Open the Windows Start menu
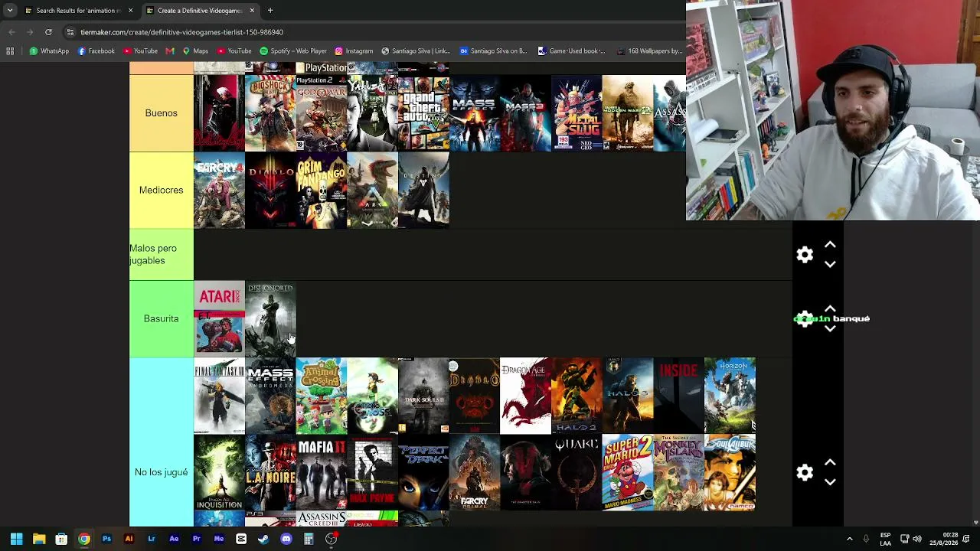Viewport: 980px width, 551px height. point(16,539)
